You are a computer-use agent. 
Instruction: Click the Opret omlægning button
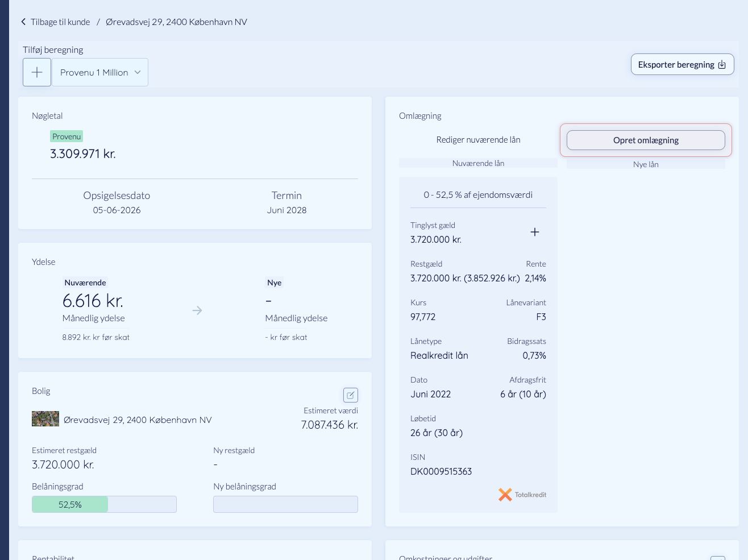[646, 140]
